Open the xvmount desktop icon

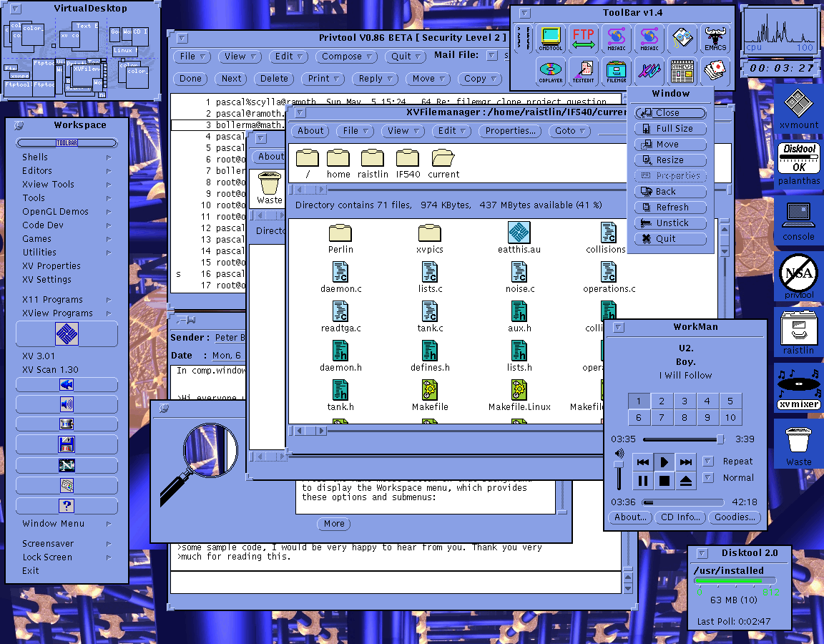coord(798,109)
